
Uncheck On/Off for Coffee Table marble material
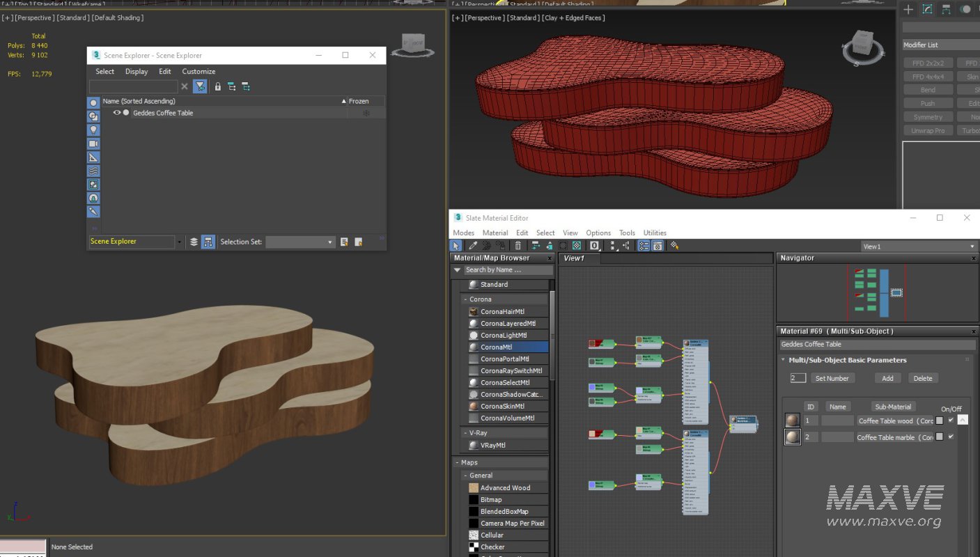pos(951,437)
